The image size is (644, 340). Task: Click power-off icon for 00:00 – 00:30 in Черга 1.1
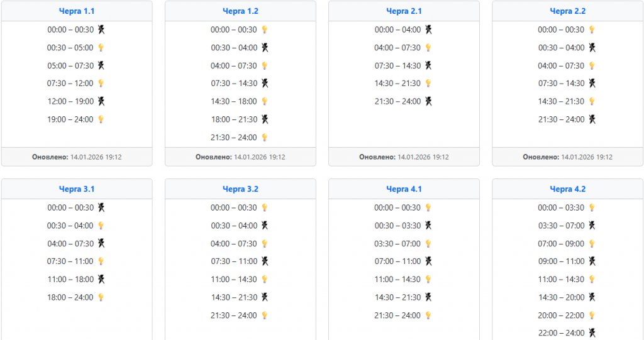(101, 30)
